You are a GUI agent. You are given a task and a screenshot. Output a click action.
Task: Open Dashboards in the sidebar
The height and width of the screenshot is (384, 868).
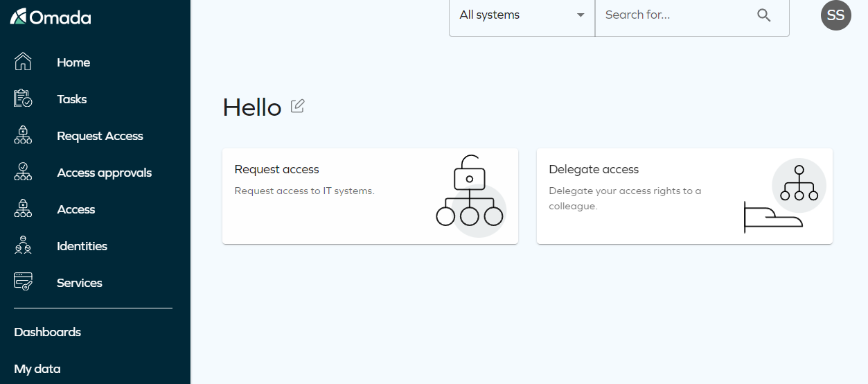click(47, 332)
